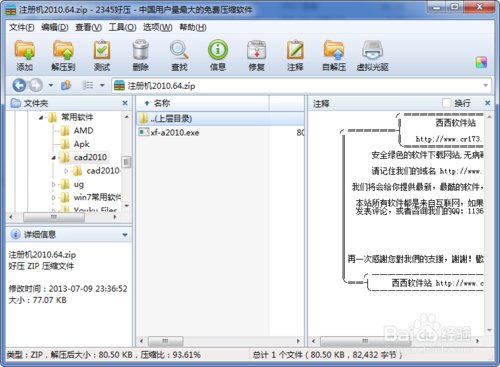The width and height of the screenshot is (500, 367).
Task: Click the 查找 (Find) magnifier icon
Action: (x=179, y=51)
